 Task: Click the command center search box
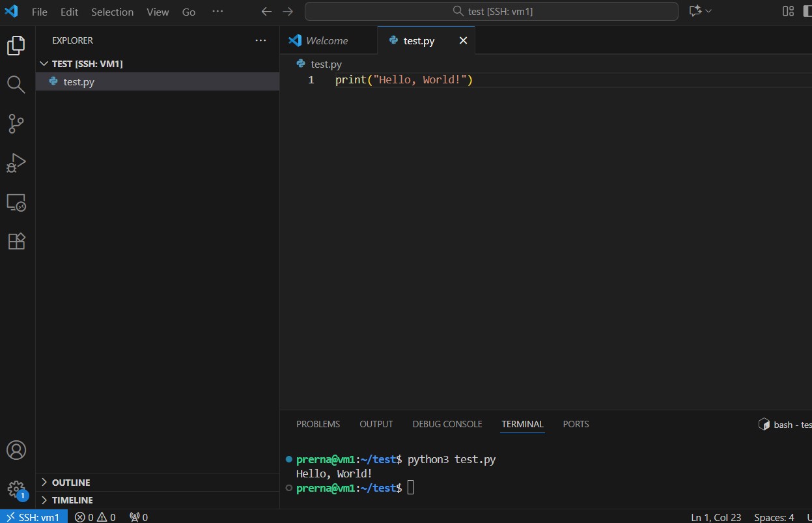(x=491, y=12)
